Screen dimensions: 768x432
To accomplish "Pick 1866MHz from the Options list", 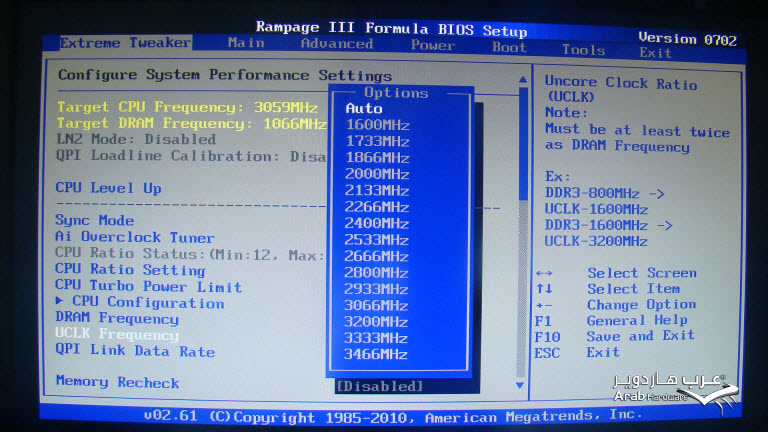I will tap(378, 158).
